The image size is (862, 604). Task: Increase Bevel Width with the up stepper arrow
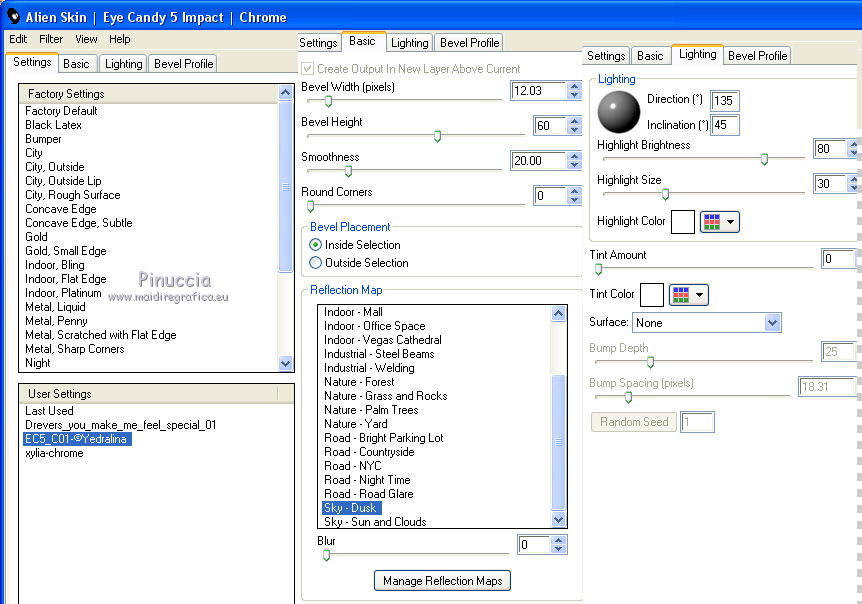(574, 87)
